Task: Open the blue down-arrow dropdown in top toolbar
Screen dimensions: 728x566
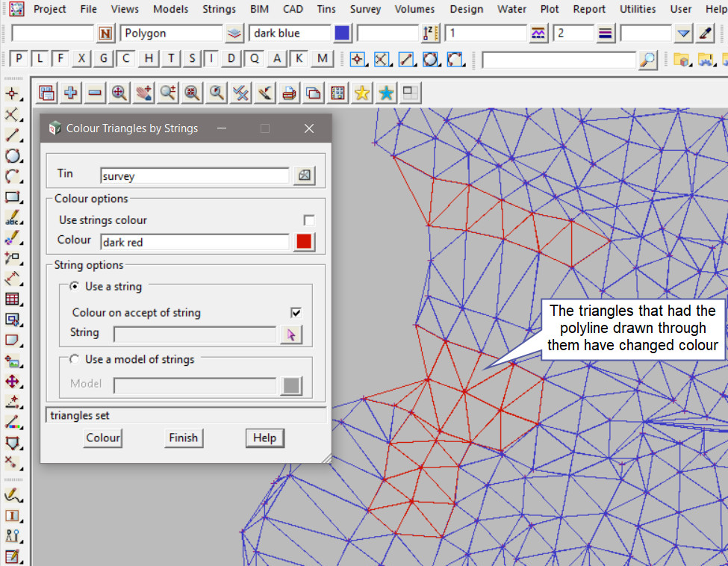Action: click(x=683, y=34)
